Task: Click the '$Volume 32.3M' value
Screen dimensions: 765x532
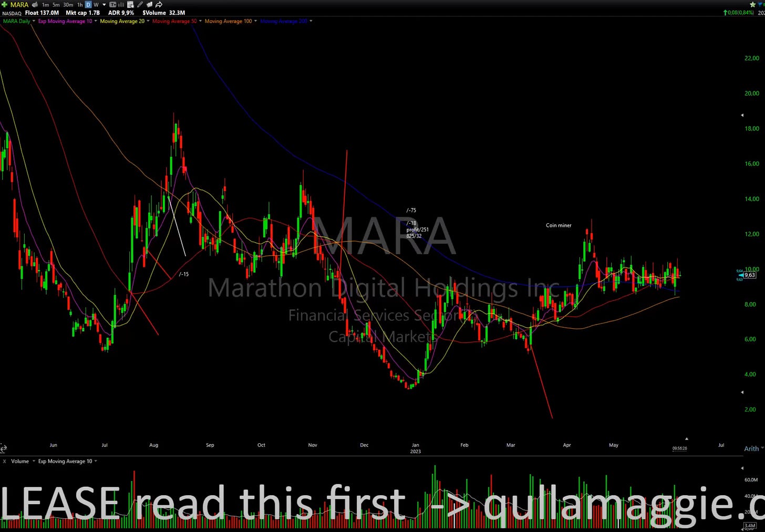Action: tap(163, 13)
